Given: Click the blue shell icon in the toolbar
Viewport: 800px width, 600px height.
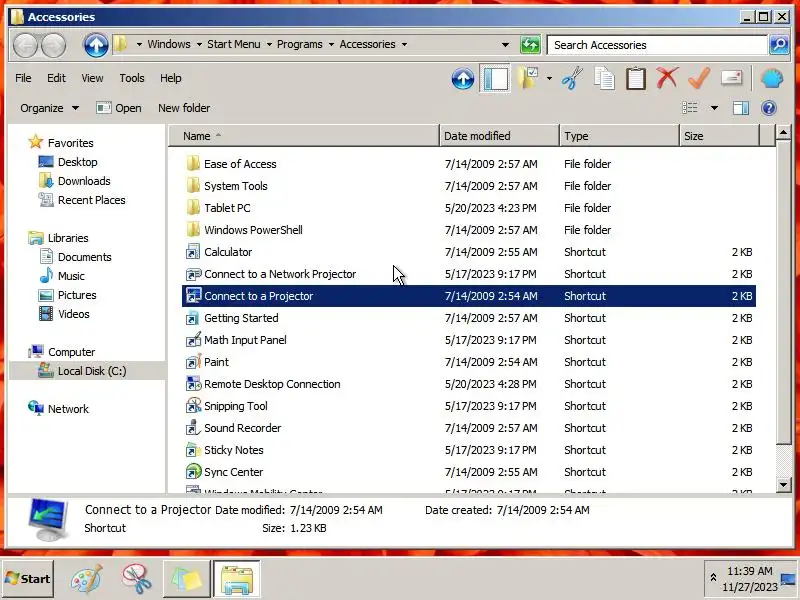Looking at the screenshot, I should [771, 79].
